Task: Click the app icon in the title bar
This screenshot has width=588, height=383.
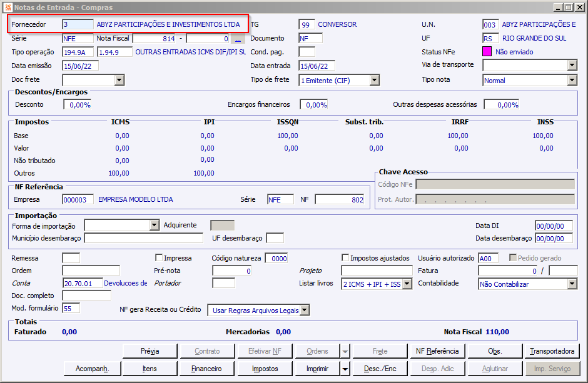Action: (x=7, y=7)
